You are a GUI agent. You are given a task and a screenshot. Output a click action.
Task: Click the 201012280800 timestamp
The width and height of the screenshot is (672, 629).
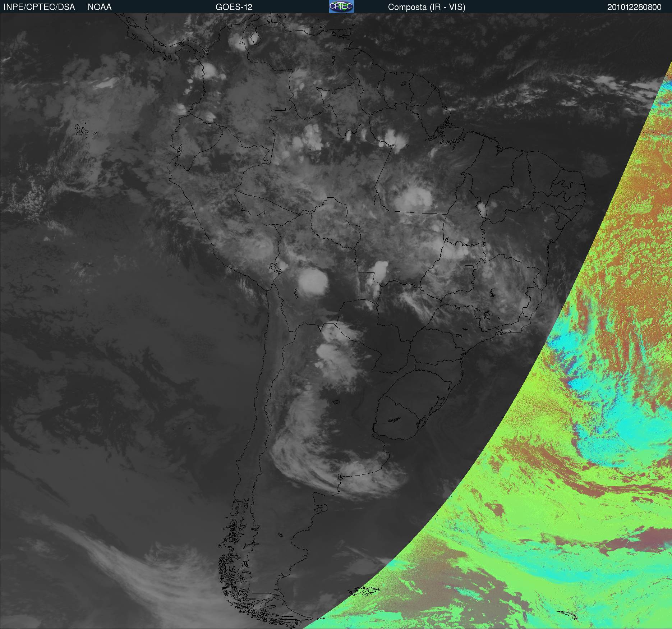pos(634,7)
